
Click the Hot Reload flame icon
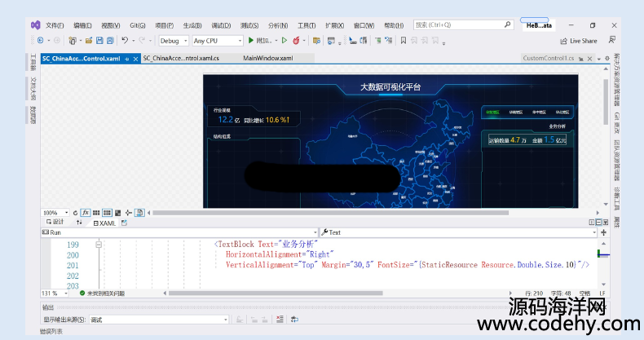point(296,40)
